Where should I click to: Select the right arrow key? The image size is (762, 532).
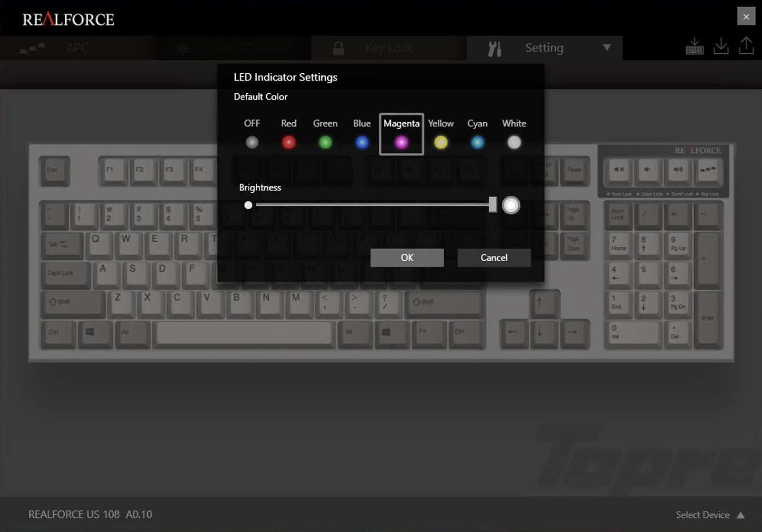[x=575, y=335]
